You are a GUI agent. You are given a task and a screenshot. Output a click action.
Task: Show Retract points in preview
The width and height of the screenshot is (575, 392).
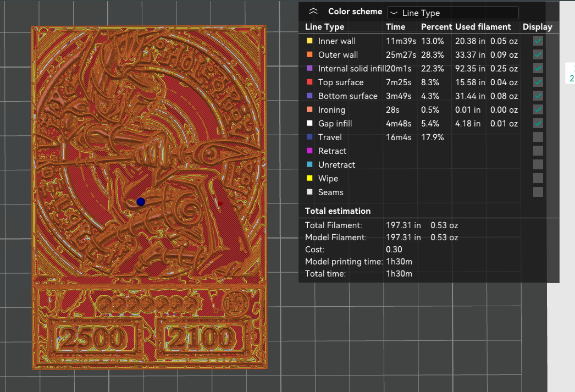click(x=538, y=151)
